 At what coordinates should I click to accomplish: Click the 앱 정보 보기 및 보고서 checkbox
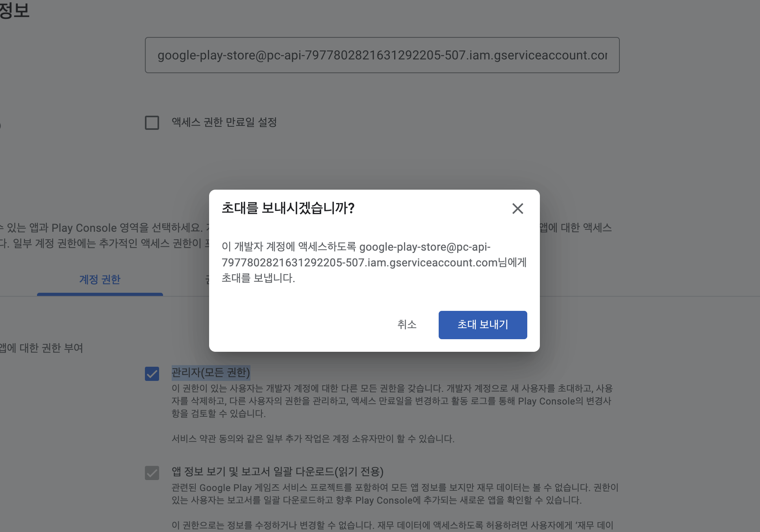click(152, 473)
